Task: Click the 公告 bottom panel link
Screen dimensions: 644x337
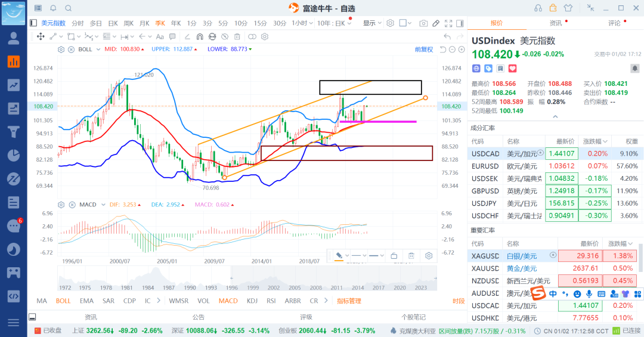Action: click(x=199, y=317)
